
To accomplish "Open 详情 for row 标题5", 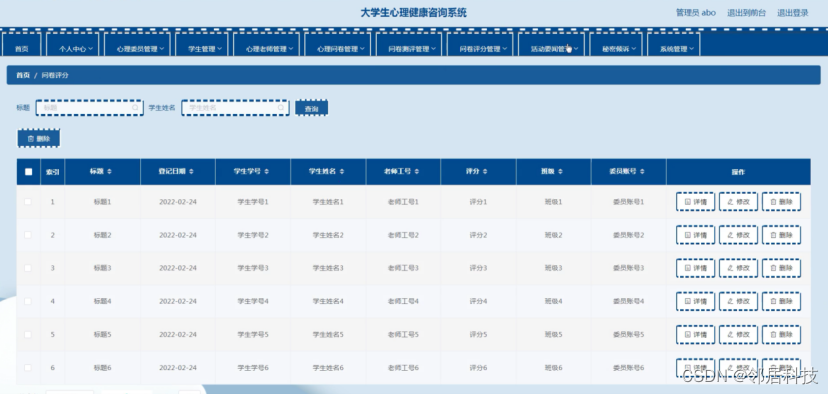I will [x=695, y=334].
